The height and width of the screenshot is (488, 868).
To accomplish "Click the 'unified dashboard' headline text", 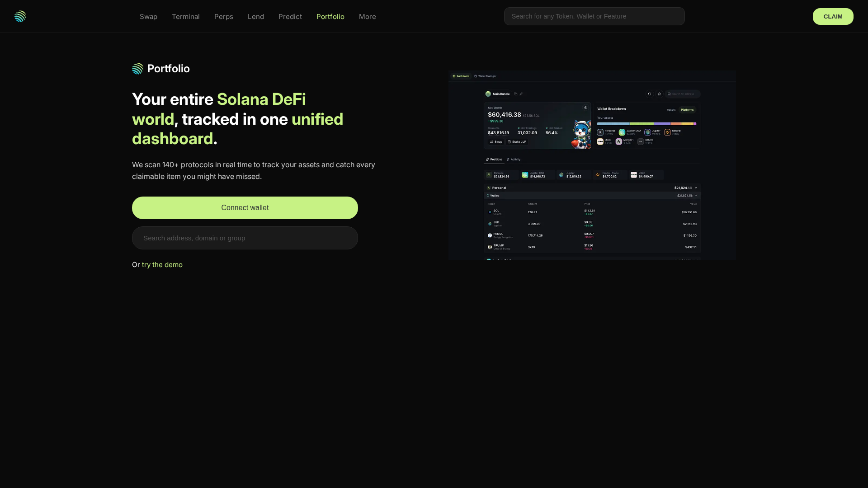I will [x=237, y=129].
